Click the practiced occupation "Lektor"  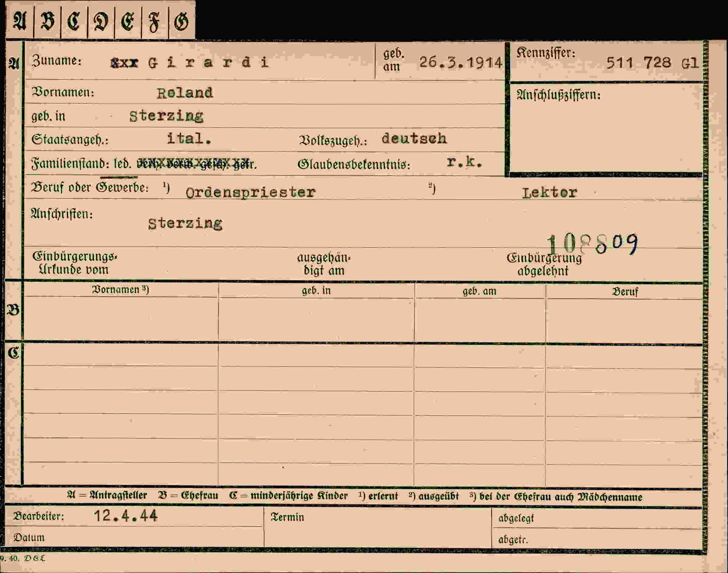click(550, 193)
